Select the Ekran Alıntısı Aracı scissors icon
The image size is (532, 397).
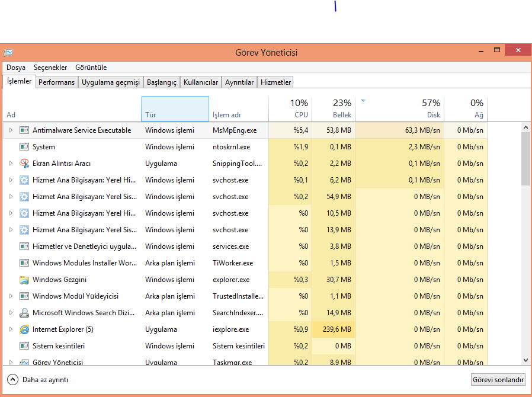click(24, 164)
